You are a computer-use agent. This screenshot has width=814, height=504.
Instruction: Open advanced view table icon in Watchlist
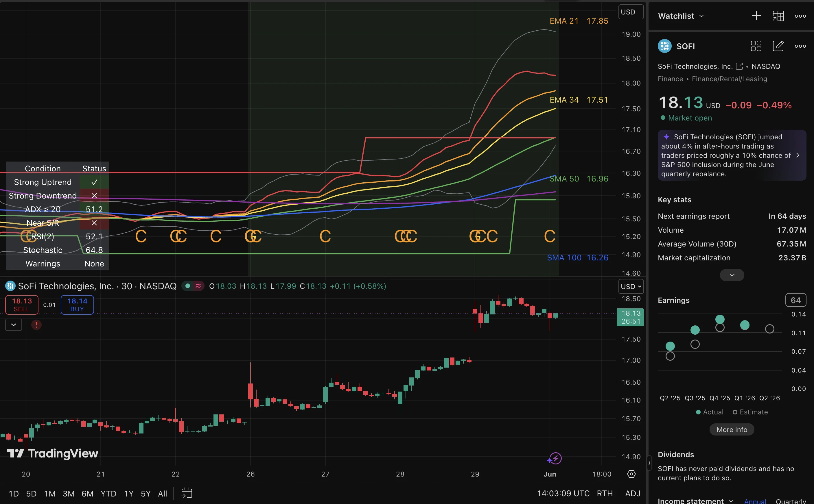(x=778, y=16)
